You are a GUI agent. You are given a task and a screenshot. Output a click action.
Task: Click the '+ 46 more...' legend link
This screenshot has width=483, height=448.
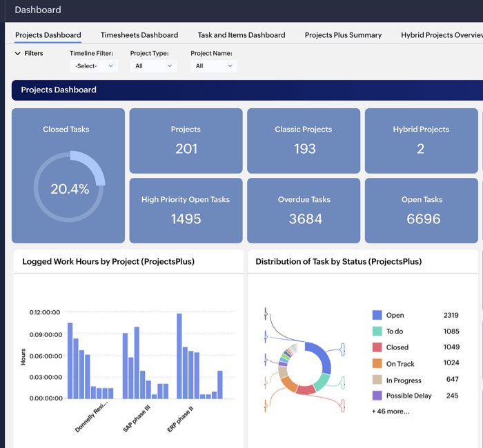tap(390, 411)
